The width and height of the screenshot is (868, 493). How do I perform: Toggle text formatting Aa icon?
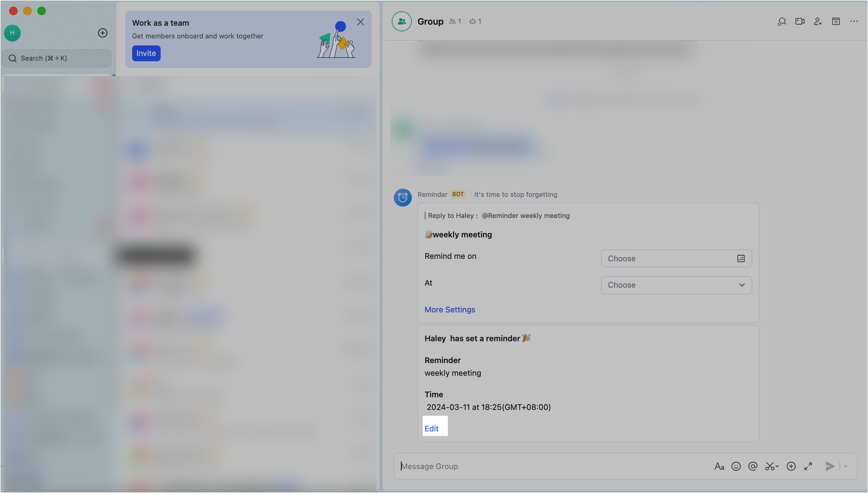click(x=719, y=466)
